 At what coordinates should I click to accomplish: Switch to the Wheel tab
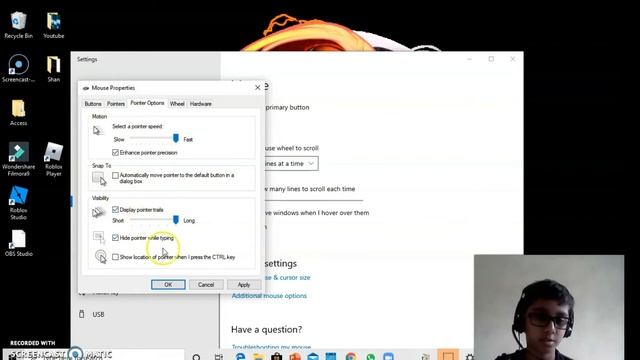coord(177,104)
